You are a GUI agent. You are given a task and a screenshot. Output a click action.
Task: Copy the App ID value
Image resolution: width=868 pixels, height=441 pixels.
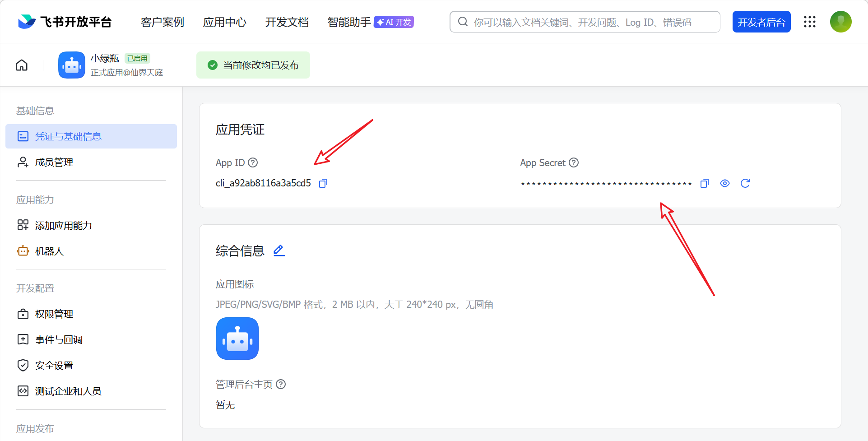point(323,183)
